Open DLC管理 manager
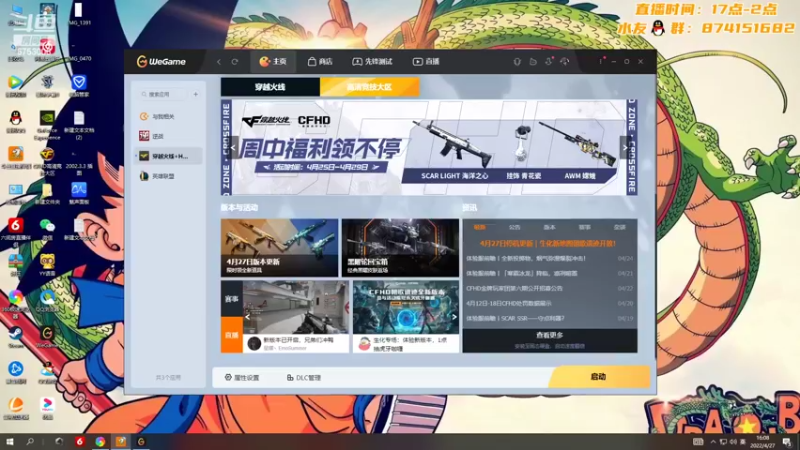Image resolution: width=800 pixels, height=450 pixels. coord(304,378)
